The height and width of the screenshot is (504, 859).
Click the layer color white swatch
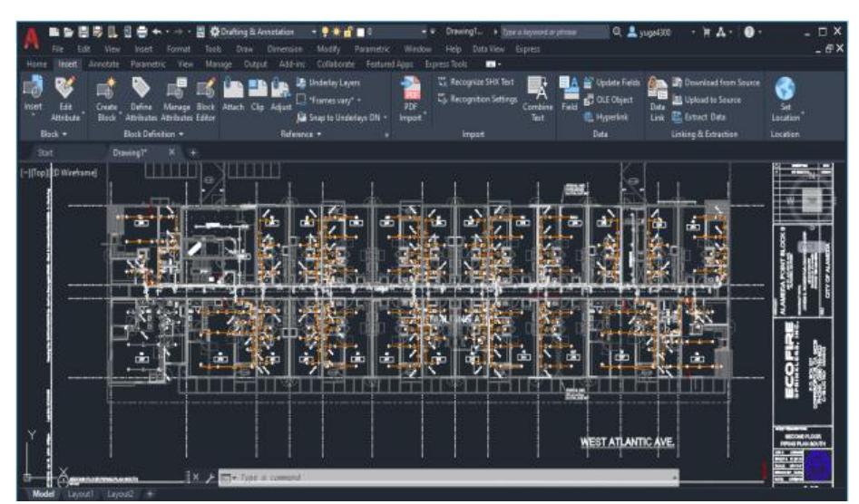tap(360, 33)
